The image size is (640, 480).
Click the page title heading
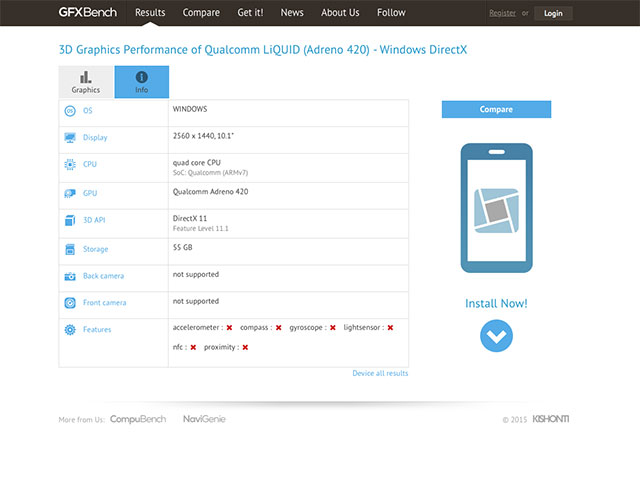click(x=263, y=50)
